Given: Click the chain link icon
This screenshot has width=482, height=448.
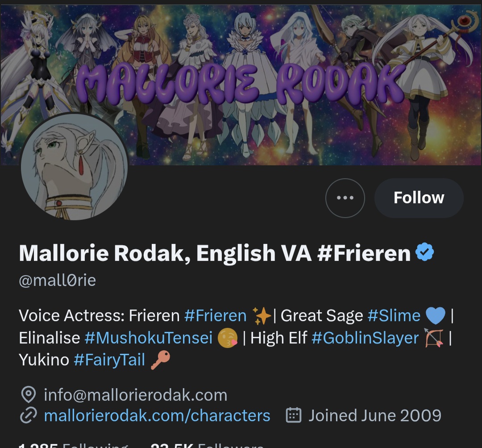Looking at the screenshot, I should click(29, 415).
